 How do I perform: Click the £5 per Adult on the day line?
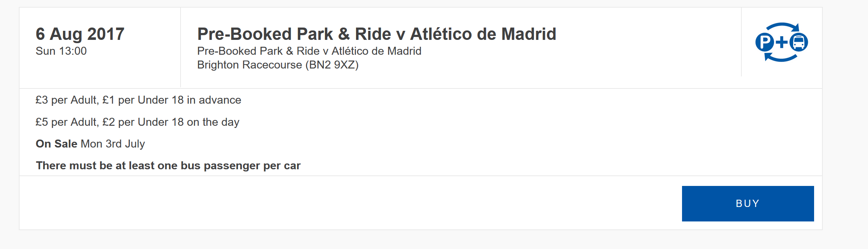tap(137, 122)
